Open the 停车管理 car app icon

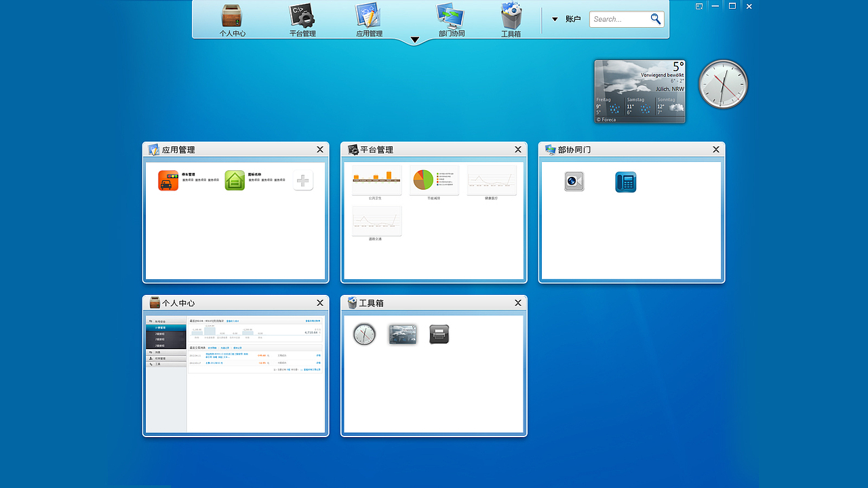tap(168, 180)
